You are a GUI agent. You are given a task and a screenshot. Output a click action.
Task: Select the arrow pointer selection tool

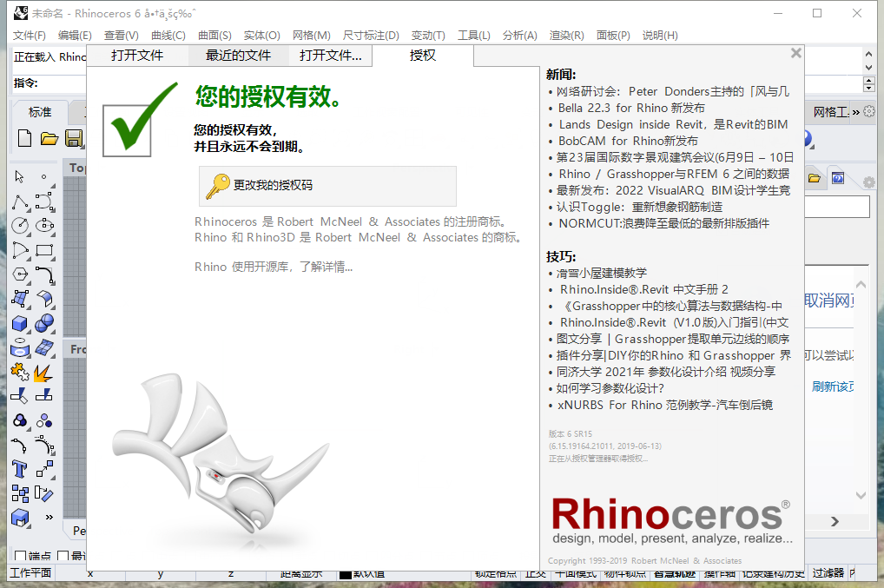pos(20,177)
